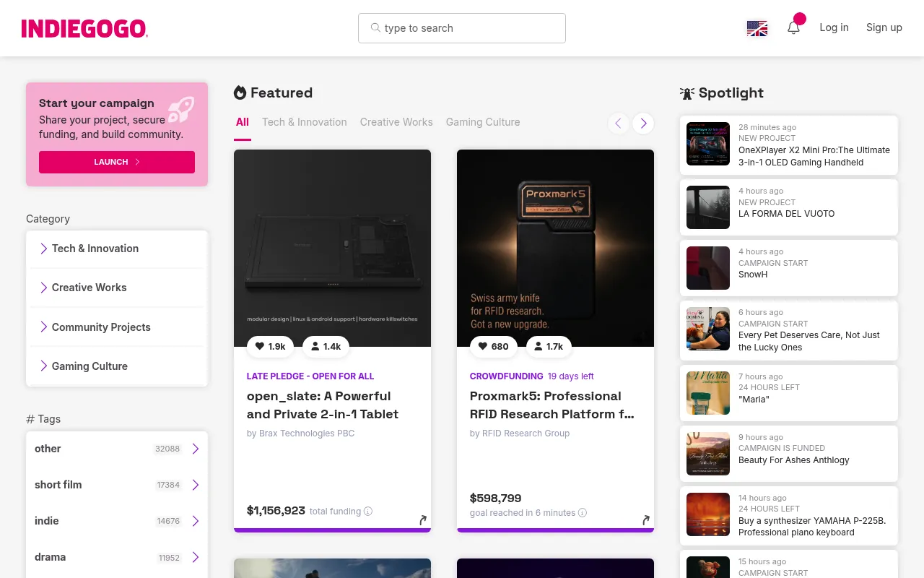Open Proxmark5 card via its arrow icon
The width and height of the screenshot is (924, 578).
pos(646,519)
